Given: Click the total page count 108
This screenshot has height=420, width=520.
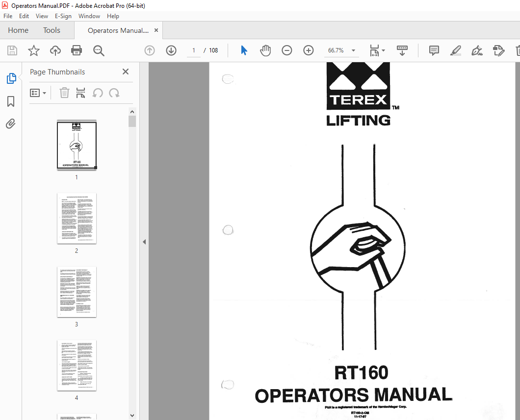Looking at the screenshot, I should pos(213,50).
